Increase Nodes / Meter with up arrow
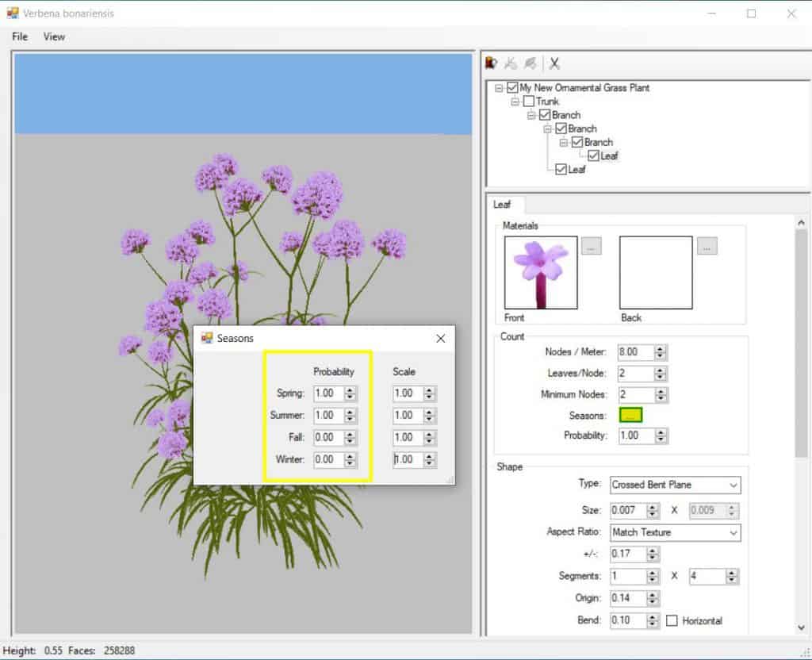This screenshot has width=812, height=660. click(x=660, y=349)
